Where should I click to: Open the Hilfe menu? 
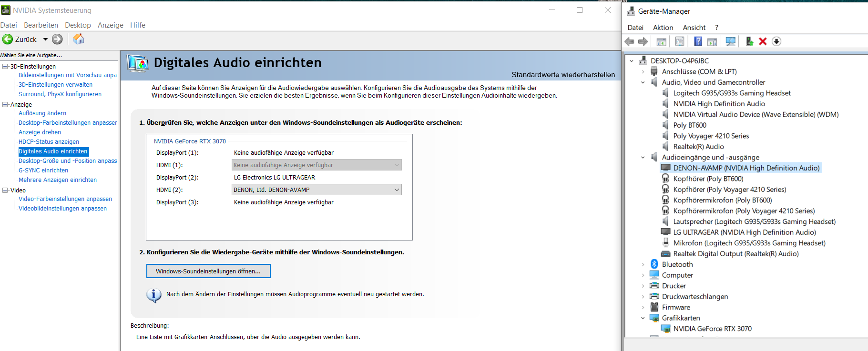pos(138,25)
